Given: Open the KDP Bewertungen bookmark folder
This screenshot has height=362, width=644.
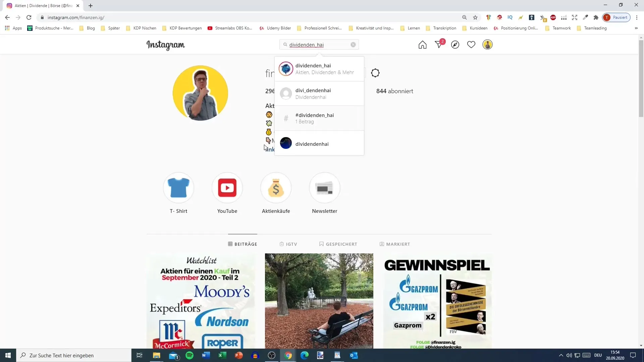Looking at the screenshot, I should (x=182, y=28).
